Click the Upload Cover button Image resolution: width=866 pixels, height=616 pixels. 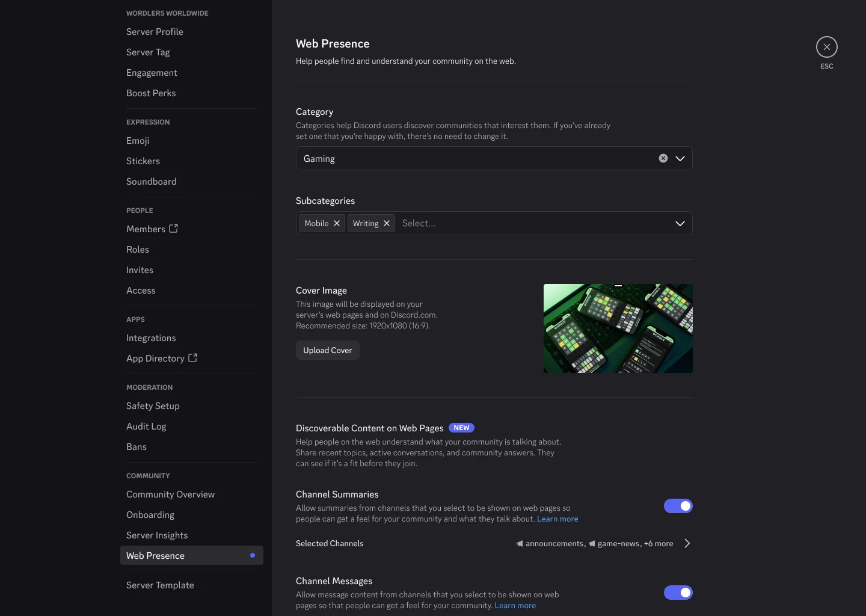click(328, 350)
